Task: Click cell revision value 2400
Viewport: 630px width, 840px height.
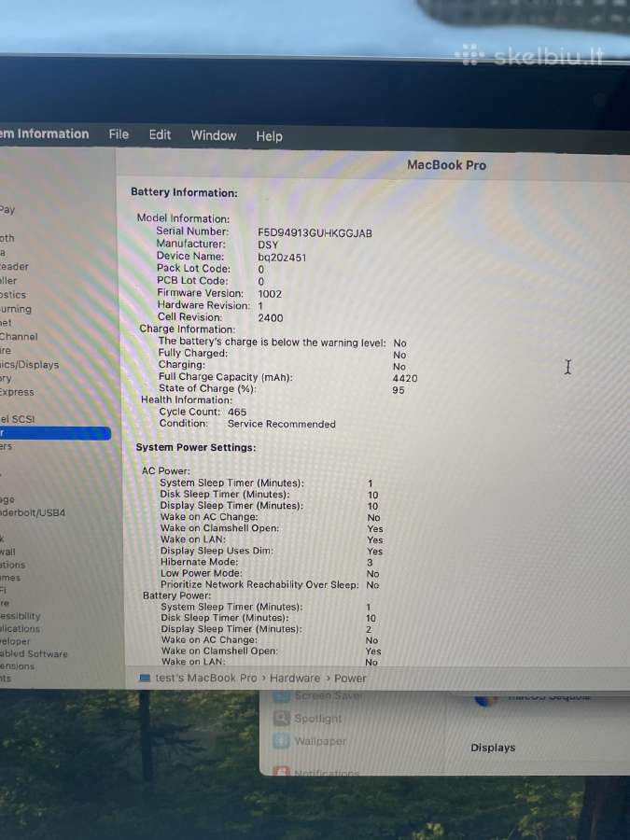Action: coord(271,317)
